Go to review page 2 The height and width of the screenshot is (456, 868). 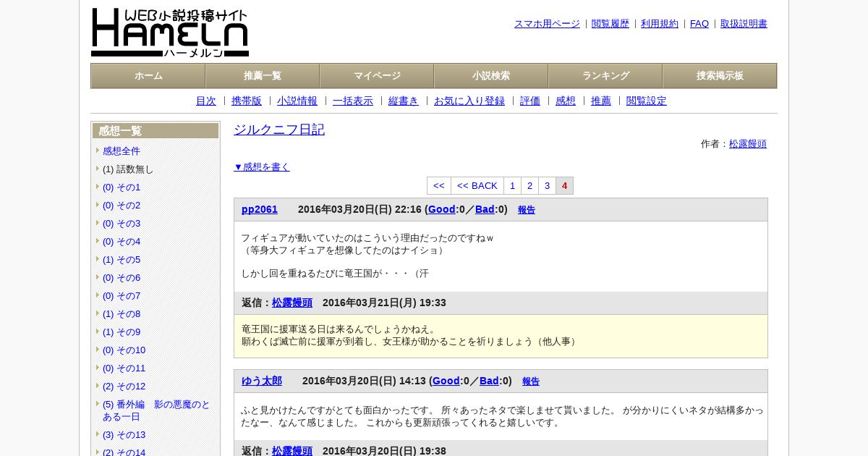[x=530, y=186]
